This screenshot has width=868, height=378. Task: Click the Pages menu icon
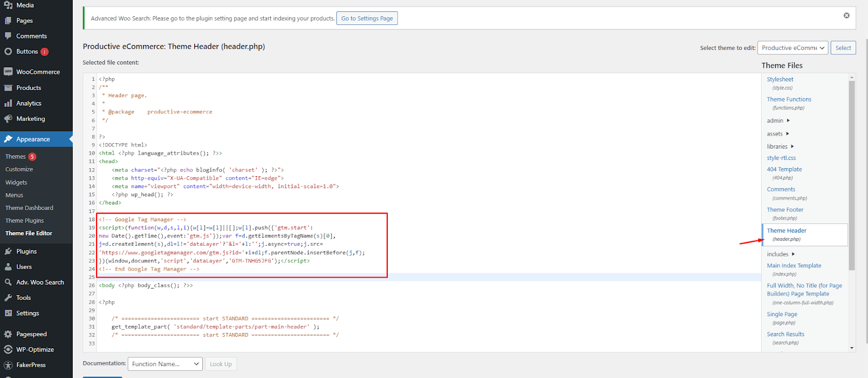click(x=8, y=21)
